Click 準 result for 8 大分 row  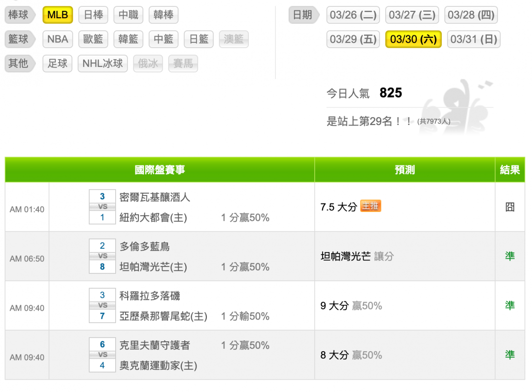[x=510, y=355]
